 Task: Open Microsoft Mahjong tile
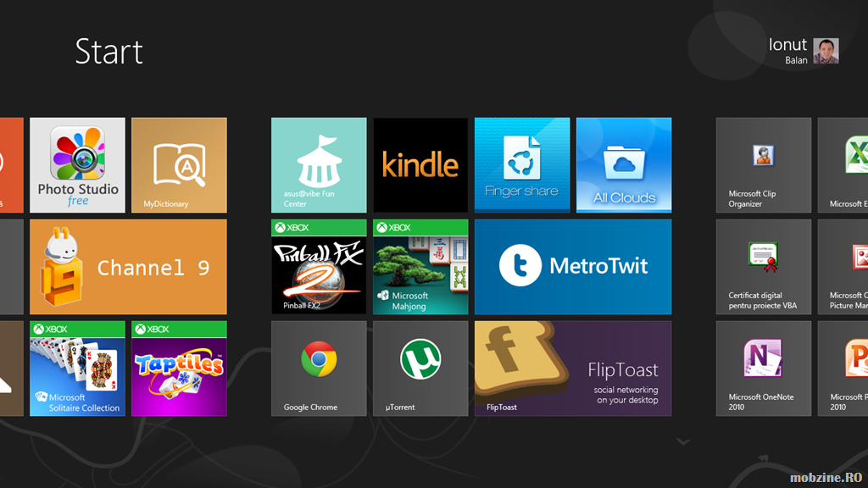coord(420,267)
